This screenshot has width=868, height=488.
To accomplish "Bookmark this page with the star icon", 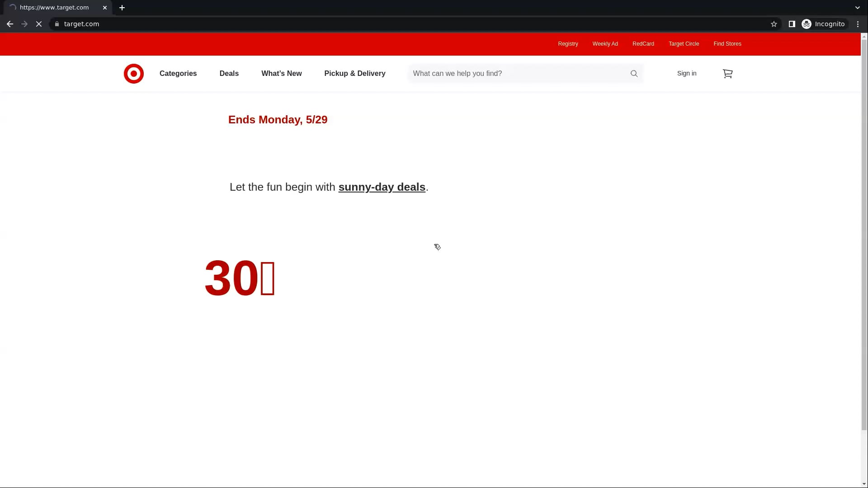I will coord(774,24).
